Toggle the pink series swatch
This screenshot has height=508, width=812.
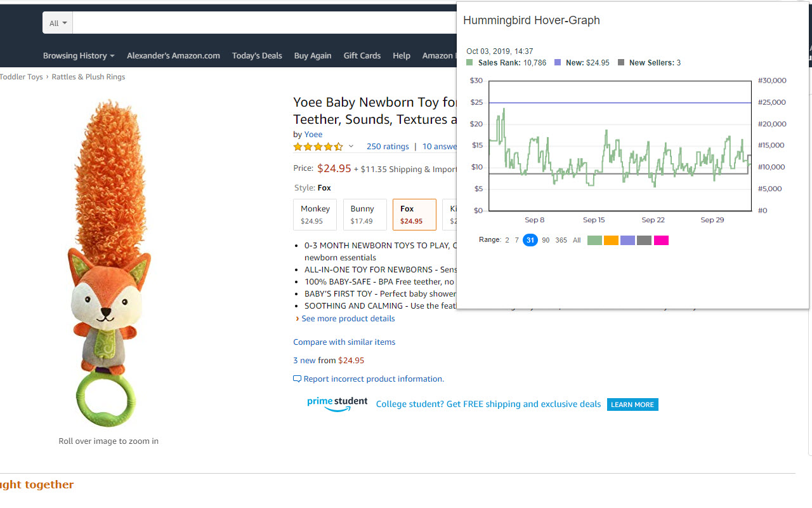(x=661, y=241)
